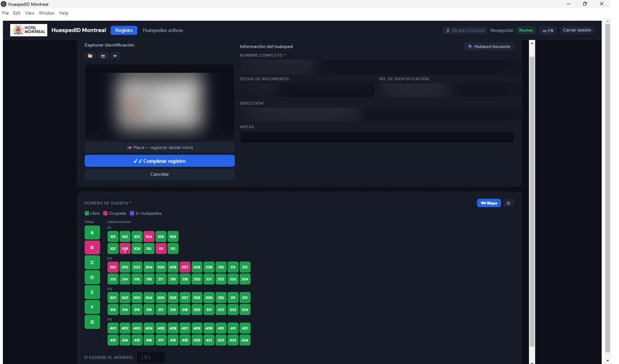
Task: Select free room 301
Action: click(113, 298)
